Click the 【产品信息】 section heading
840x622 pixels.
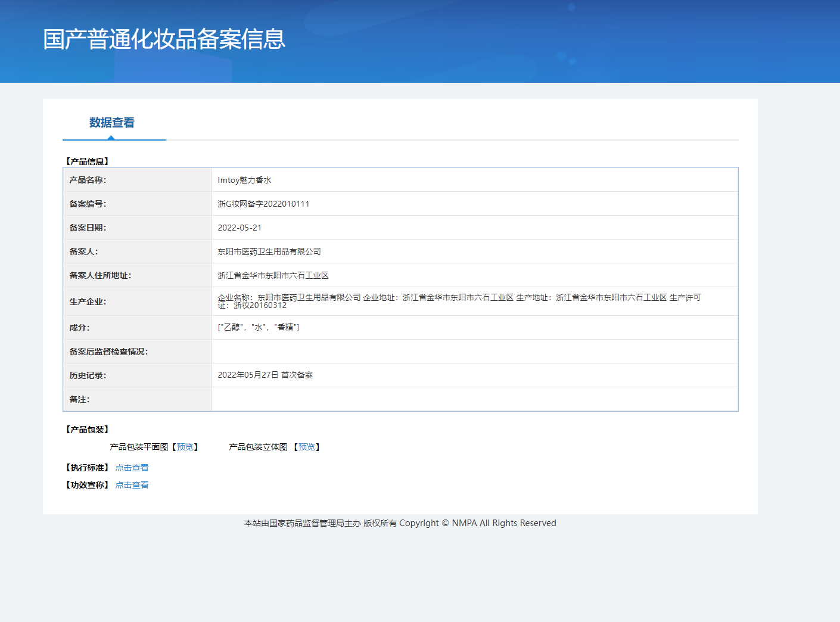[x=87, y=161]
